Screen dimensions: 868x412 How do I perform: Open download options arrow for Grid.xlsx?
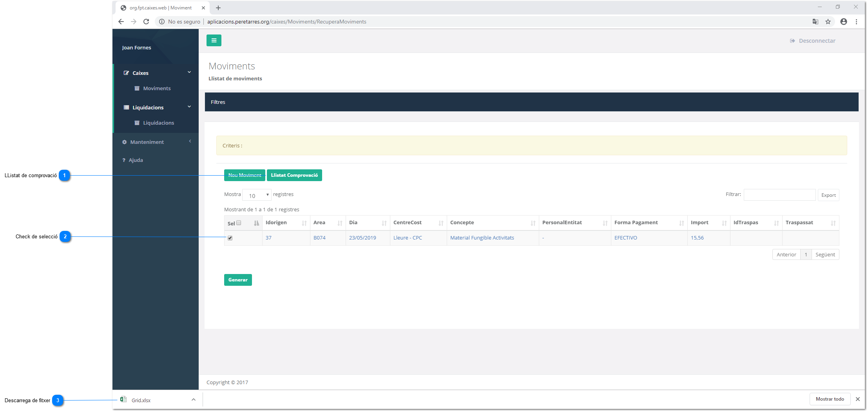193,400
